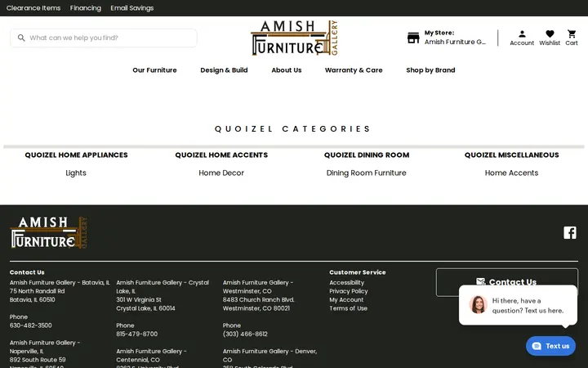
Task: Click the Quoizel Miscellaneous heading
Action: [511, 155]
